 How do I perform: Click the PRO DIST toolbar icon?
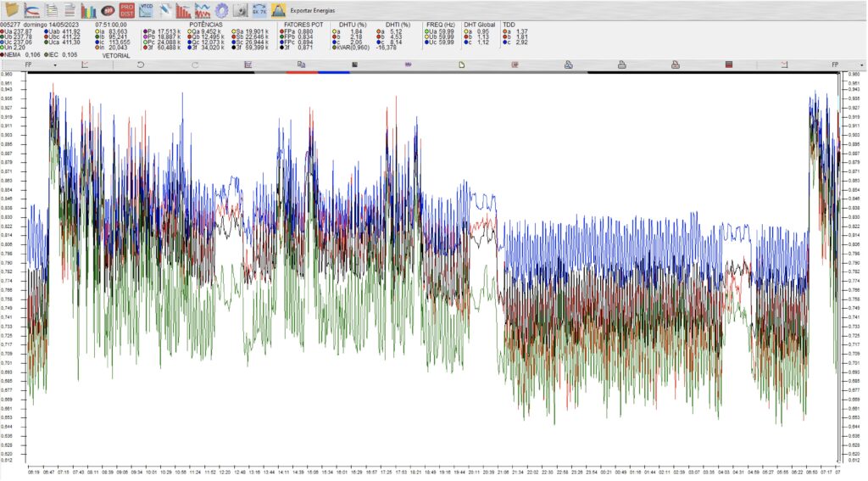click(127, 10)
